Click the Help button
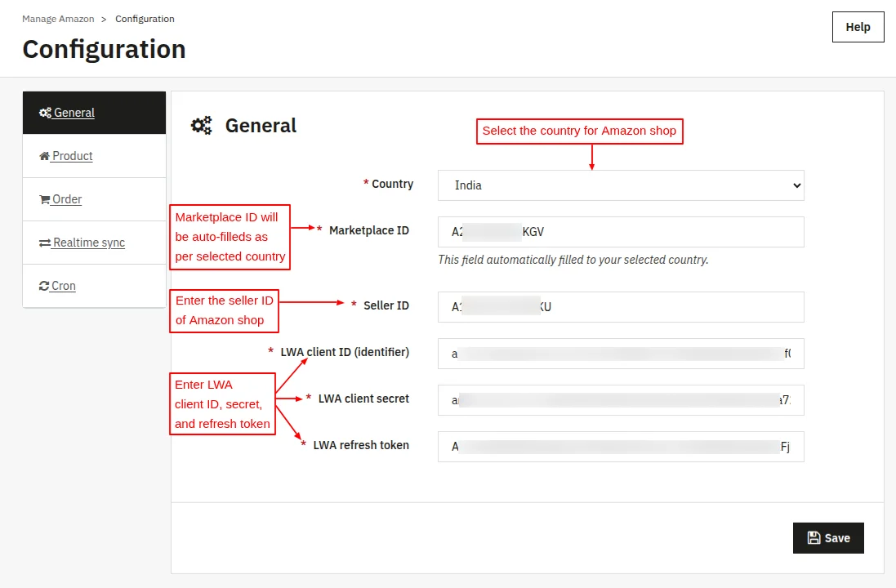 coord(857,26)
